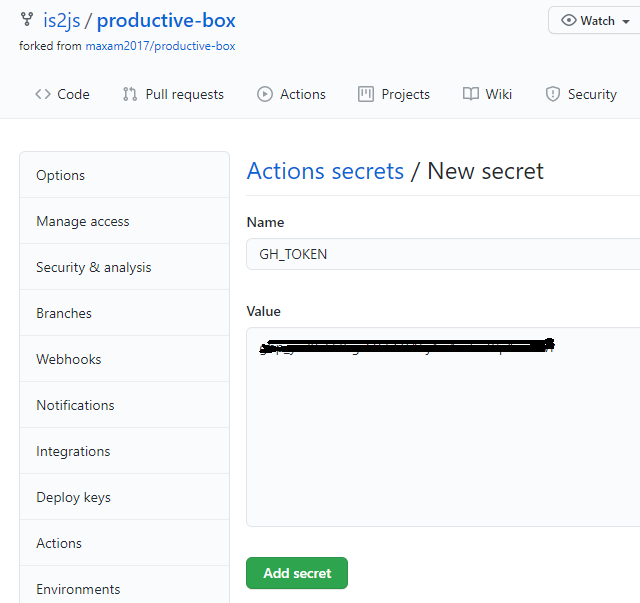This screenshot has height=603, width=640.
Task: Focus the Name field containing GH_TOKEN
Action: pos(443,254)
